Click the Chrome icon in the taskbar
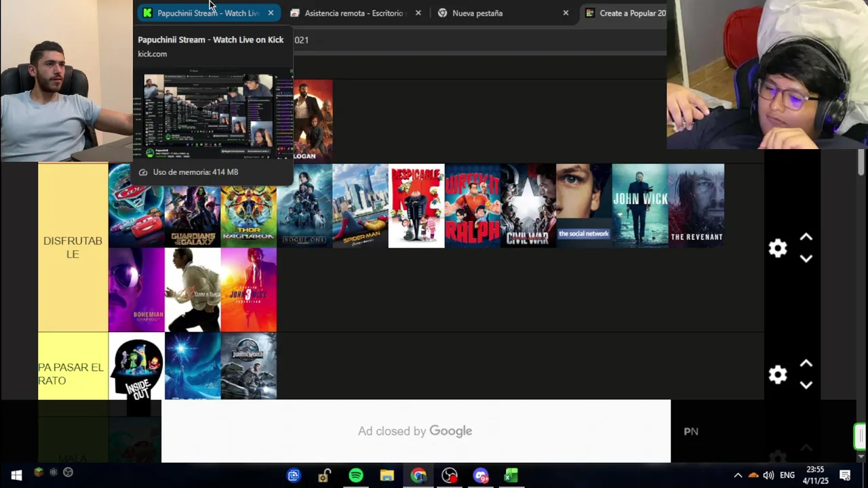868x488 pixels. pos(418,476)
